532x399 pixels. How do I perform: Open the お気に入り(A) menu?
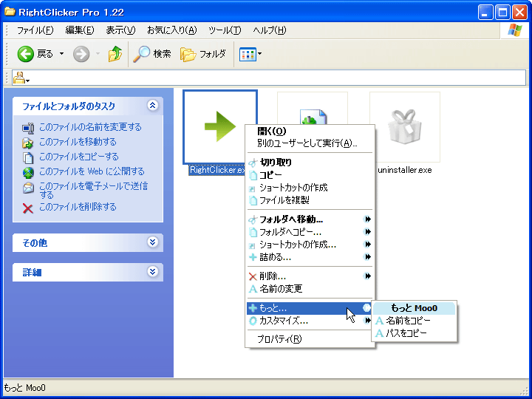[171, 30]
